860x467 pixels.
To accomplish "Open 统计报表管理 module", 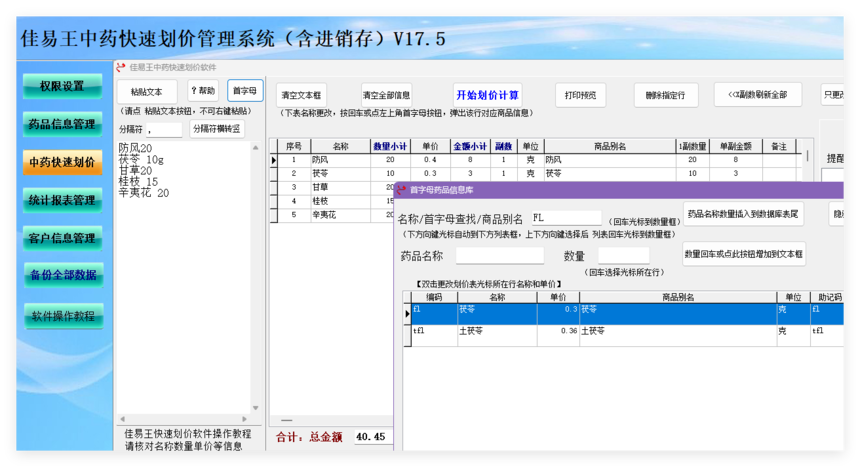I will tap(62, 200).
